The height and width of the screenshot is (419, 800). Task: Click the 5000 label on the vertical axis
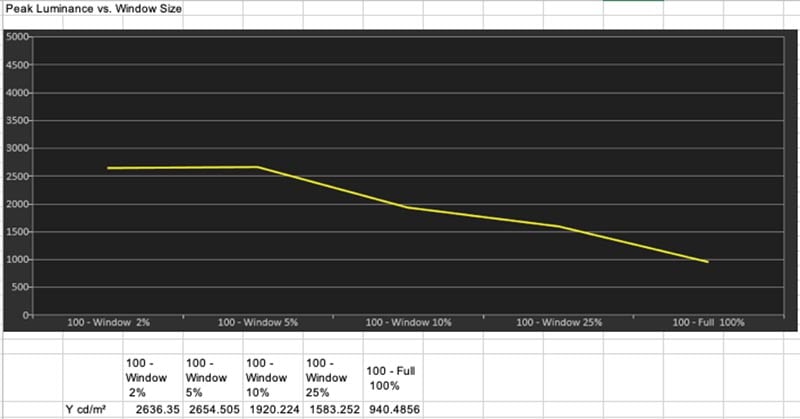tap(20, 37)
